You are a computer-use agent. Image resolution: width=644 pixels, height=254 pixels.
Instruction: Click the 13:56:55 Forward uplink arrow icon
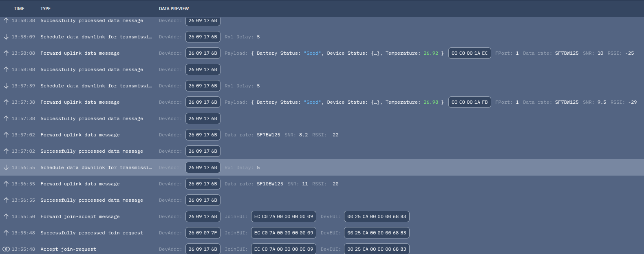tap(6, 184)
